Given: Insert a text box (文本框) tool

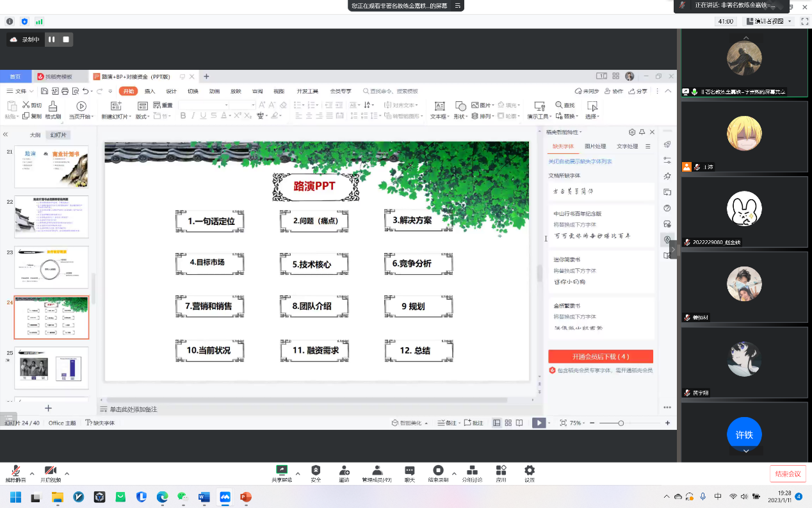Looking at the screenshot, I should 439,106.
